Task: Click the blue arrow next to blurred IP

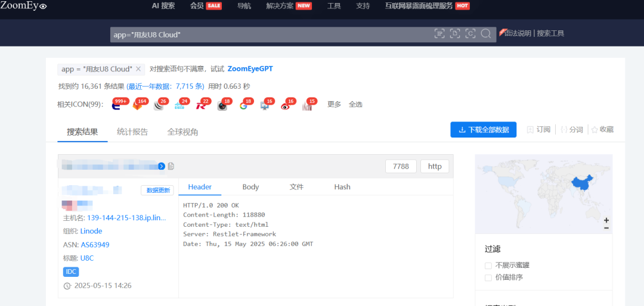Action: (x=162, y=166)
